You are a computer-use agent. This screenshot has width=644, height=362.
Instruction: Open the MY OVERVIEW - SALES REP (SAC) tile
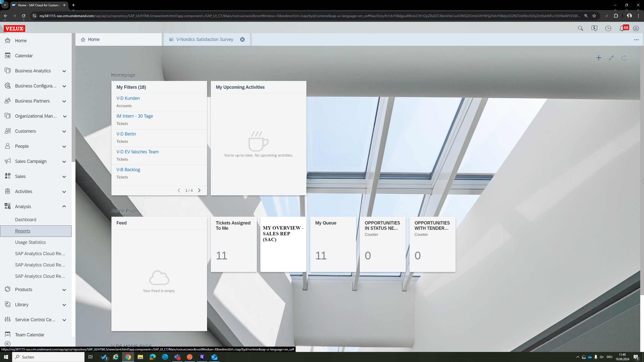283,244
